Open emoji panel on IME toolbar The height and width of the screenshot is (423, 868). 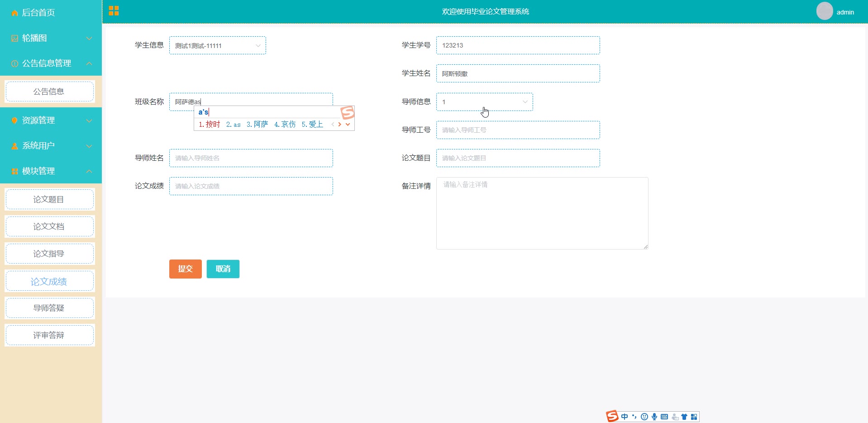(644, 417)
